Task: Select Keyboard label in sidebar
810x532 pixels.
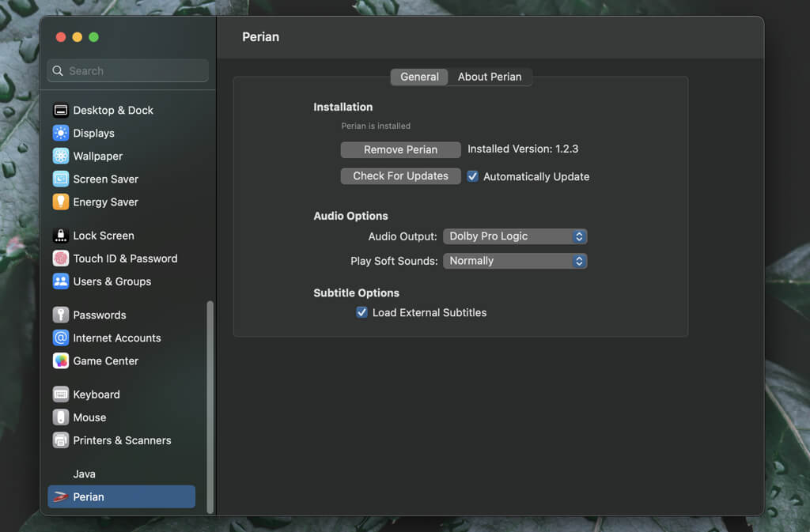Action: coord(96,394)
